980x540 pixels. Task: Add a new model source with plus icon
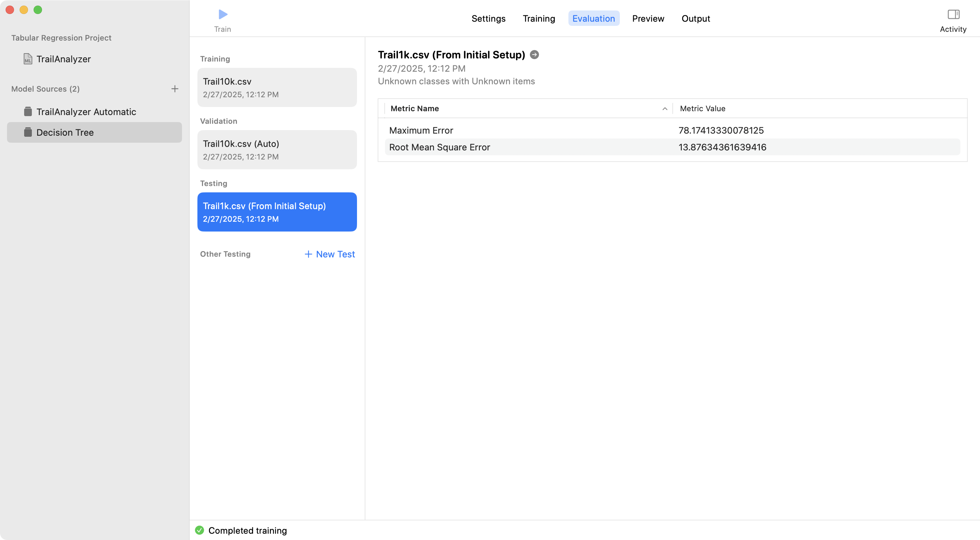tap(175, 88)
